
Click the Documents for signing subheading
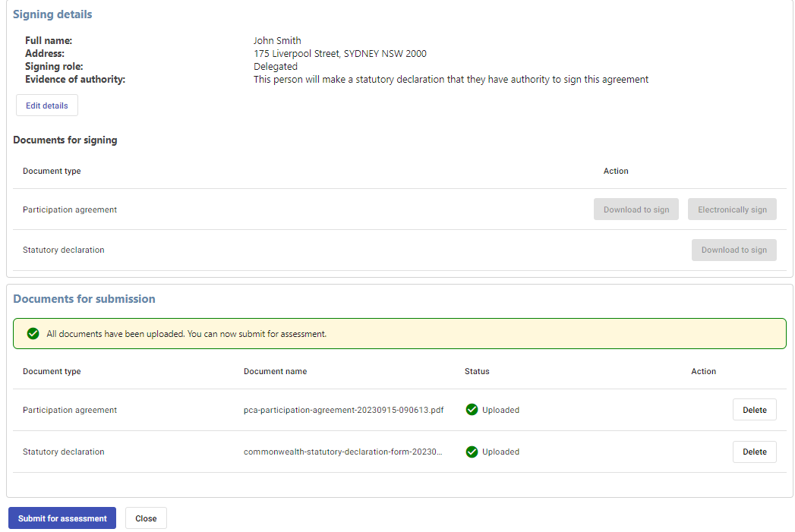(65, 140)
